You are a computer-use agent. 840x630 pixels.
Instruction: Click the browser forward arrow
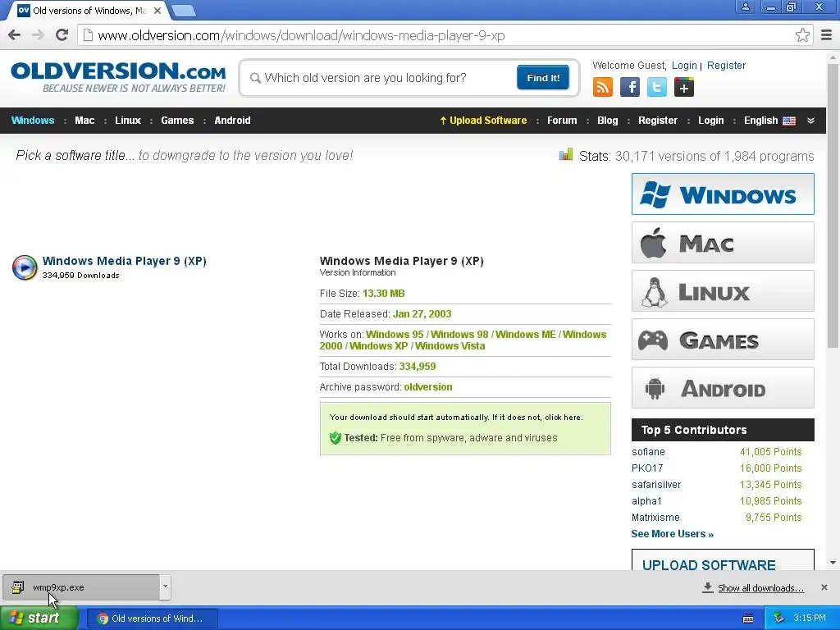pyautogui.click(x=38, y=35)
